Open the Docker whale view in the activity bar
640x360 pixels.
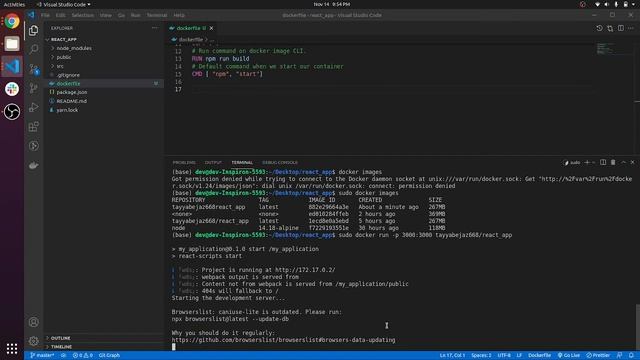(x=33, y=165)
